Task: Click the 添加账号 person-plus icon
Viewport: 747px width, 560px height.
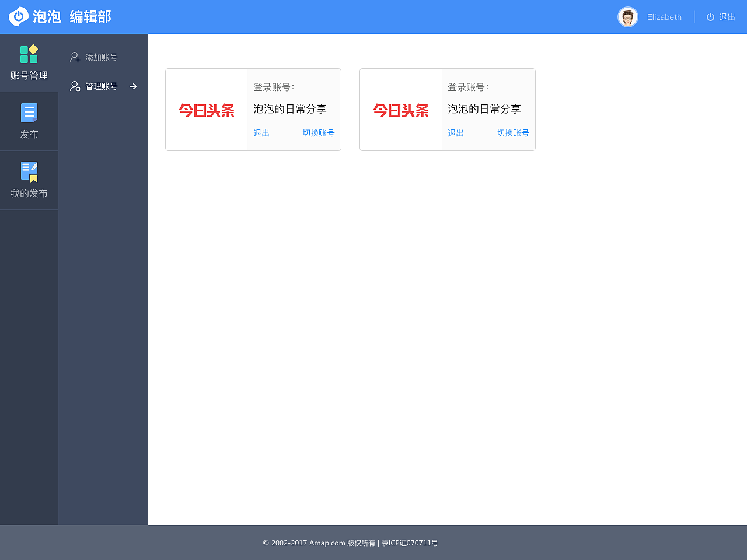Action: click(x=75, y=57)
